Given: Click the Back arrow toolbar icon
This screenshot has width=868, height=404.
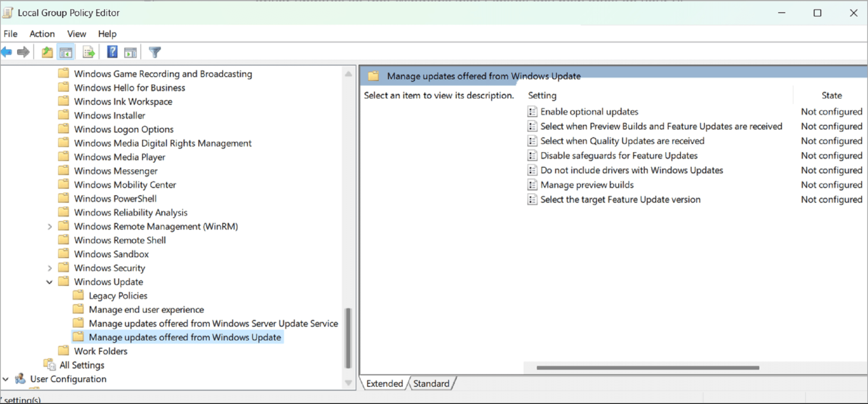Looking at the screenshot, I should tap(7, 52).
